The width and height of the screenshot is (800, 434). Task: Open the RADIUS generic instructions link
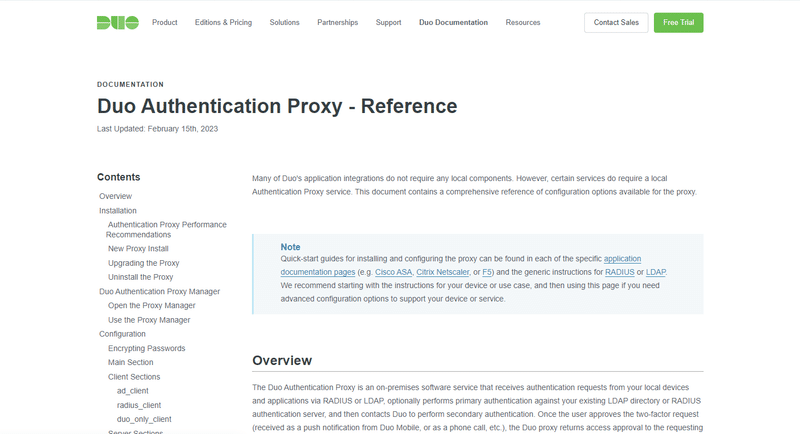click(x=619, y=272)
